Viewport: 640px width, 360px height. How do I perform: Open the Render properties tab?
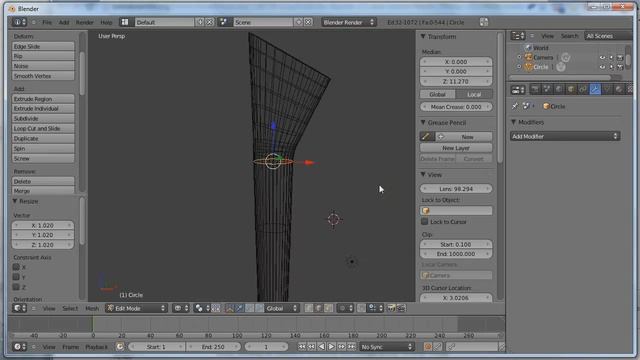(x=535, y=89)
